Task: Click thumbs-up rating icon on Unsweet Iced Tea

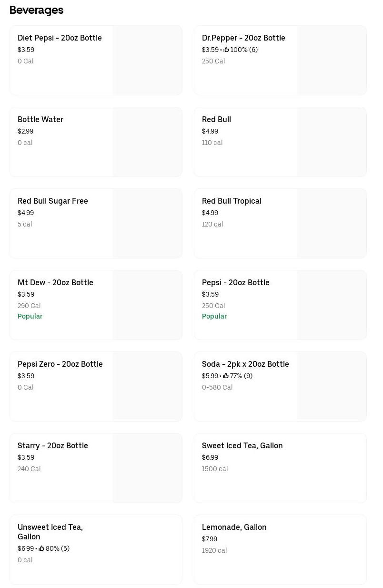Action: tap(41, 548)
